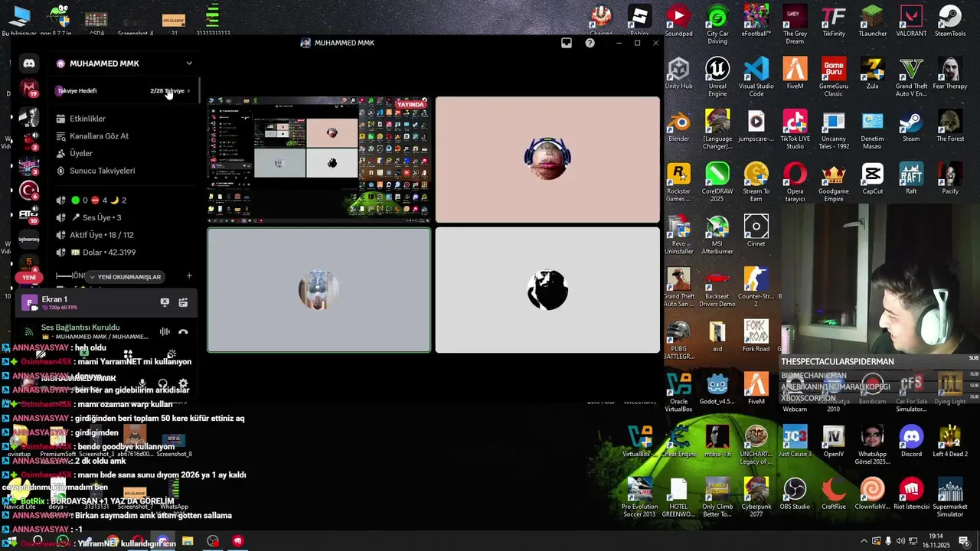980x551 pixels.
Task: Open the Discord desktop shortcut icon
Action: (911, 441)
